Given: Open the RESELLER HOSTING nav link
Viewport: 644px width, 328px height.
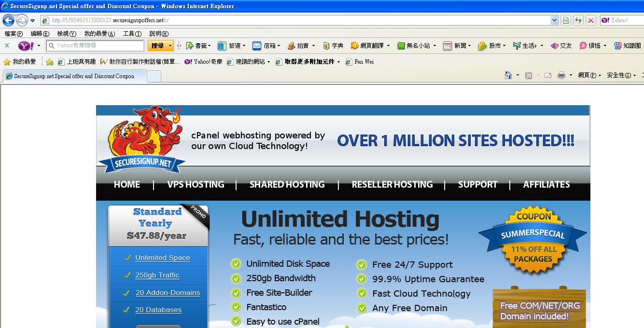Looking at the screenshot, I should pyautogui.click(x=392, y=185).
